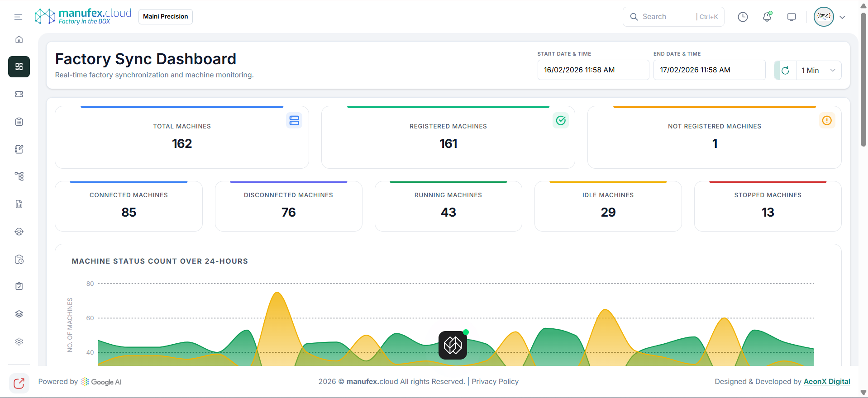Open the edit note icon in sidebar
The width and height of the screenshot is (868, 398).
(x=19, y=149)
